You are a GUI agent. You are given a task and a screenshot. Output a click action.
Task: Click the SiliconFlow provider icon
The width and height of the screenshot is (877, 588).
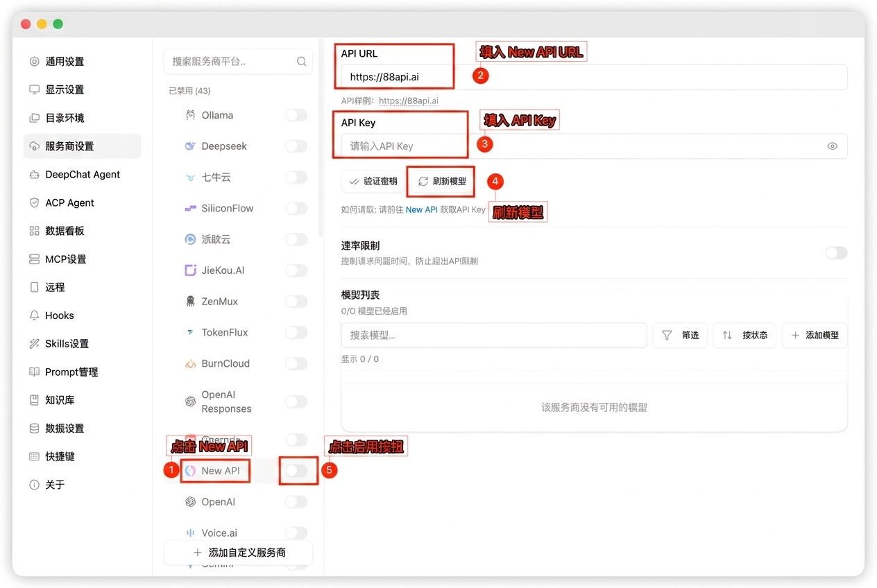190,208
